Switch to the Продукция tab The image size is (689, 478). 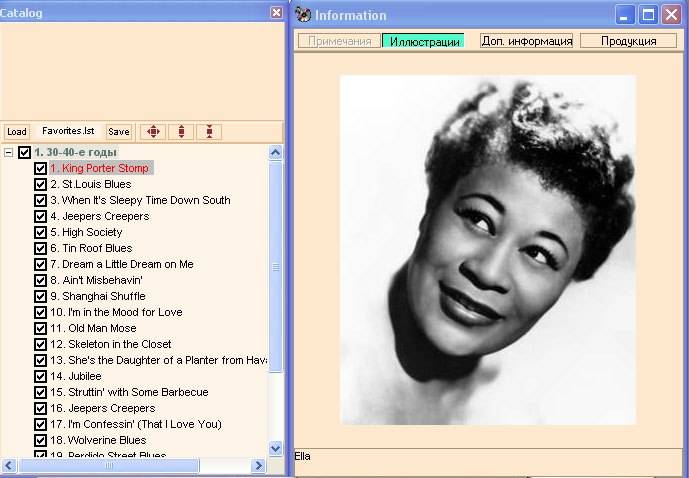point(628,41)
